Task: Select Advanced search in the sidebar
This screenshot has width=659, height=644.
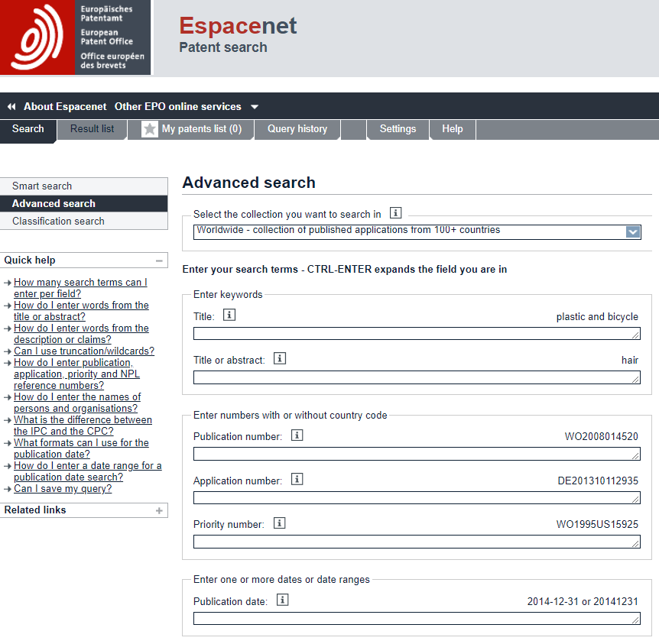Action: (83, 204)
